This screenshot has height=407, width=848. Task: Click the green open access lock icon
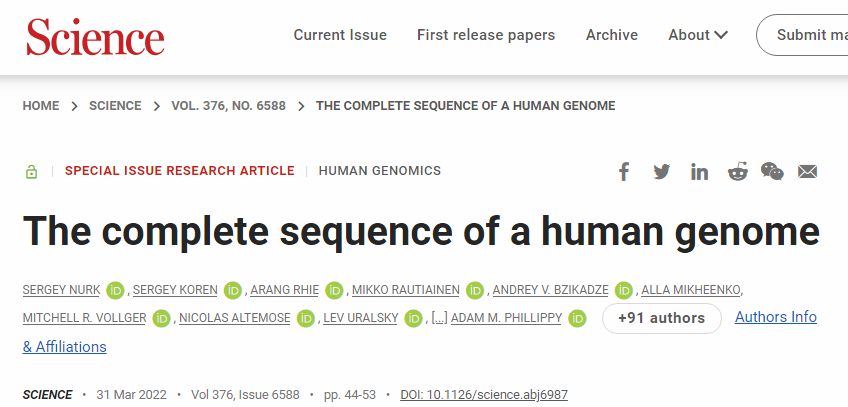(32, 171)
